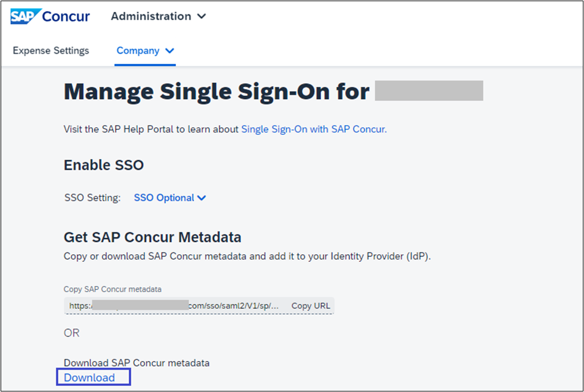This screenshot has width=584, height=392.
Task: Click the chevron next to Administration
Action: click(x=202, y=17)
